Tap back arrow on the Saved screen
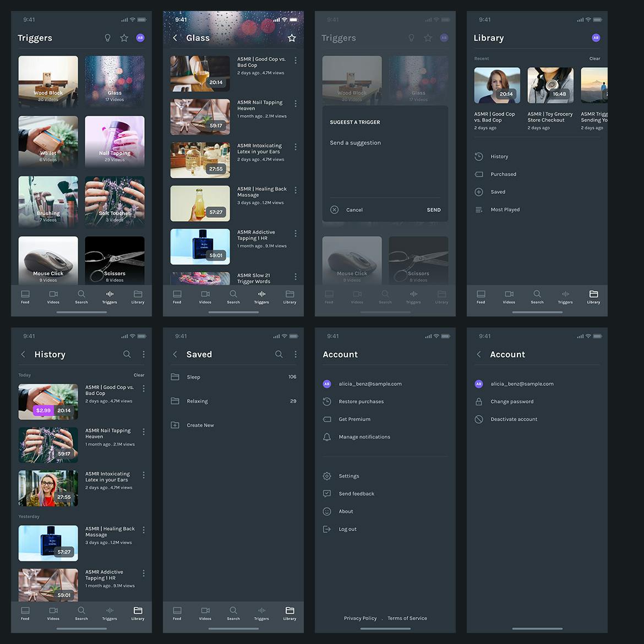 click(175, 354)
